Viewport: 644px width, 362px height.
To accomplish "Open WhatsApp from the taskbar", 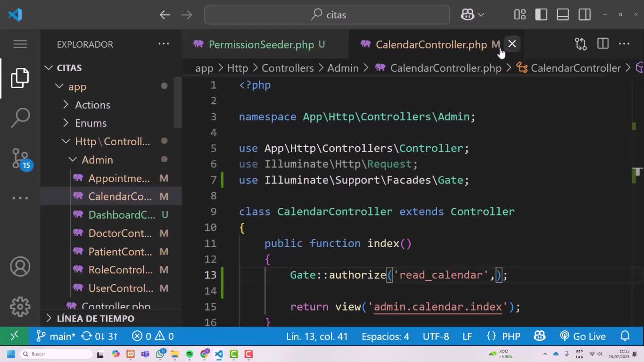I will click(160, 354).
